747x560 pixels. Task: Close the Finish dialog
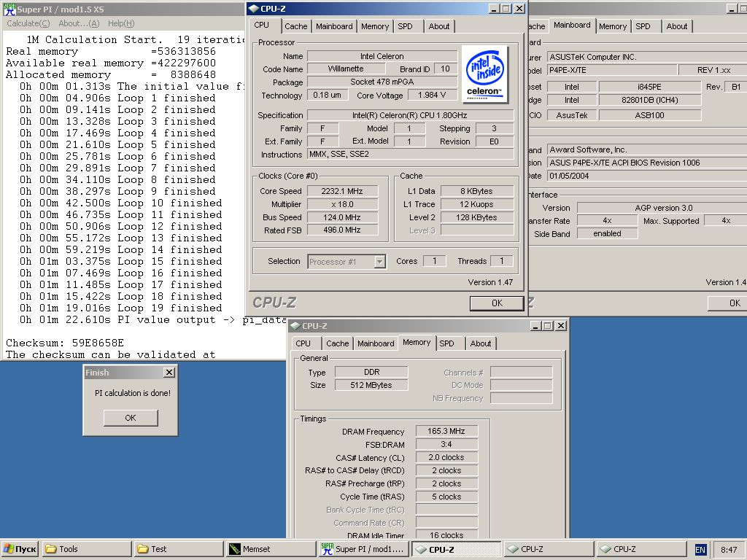pyautogui.click(x=169, y=373)
